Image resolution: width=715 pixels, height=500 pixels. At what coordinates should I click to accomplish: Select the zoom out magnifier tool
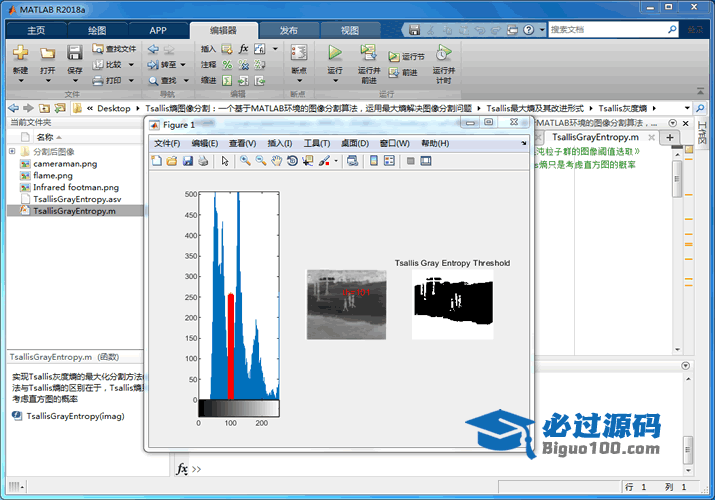coord(261,161)
